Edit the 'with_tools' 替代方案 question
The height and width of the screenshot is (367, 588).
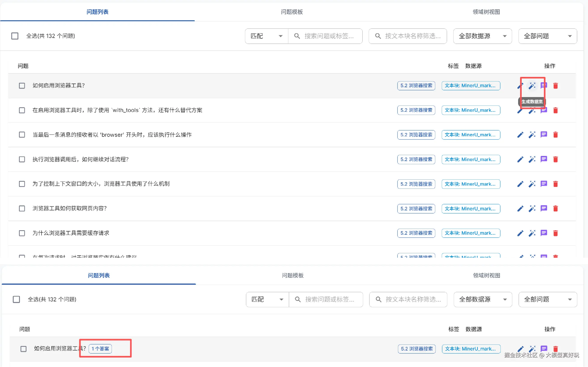click(x=520, y=111)
